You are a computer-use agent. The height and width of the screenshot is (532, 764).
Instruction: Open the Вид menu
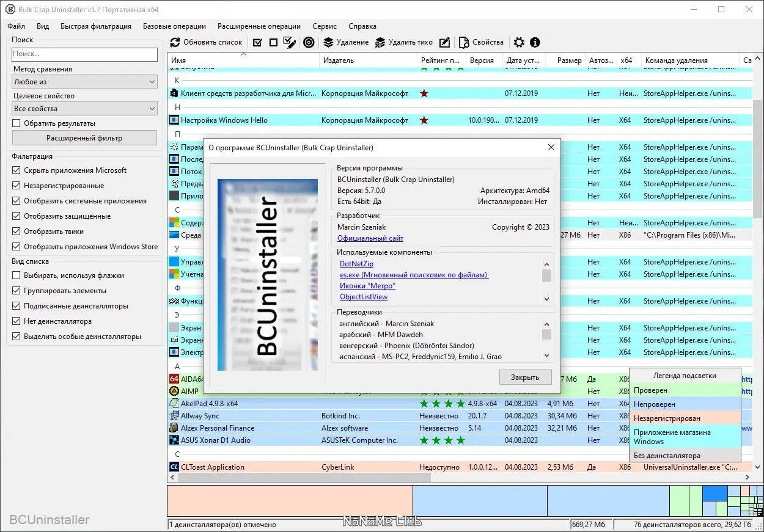tap(43, 26)
